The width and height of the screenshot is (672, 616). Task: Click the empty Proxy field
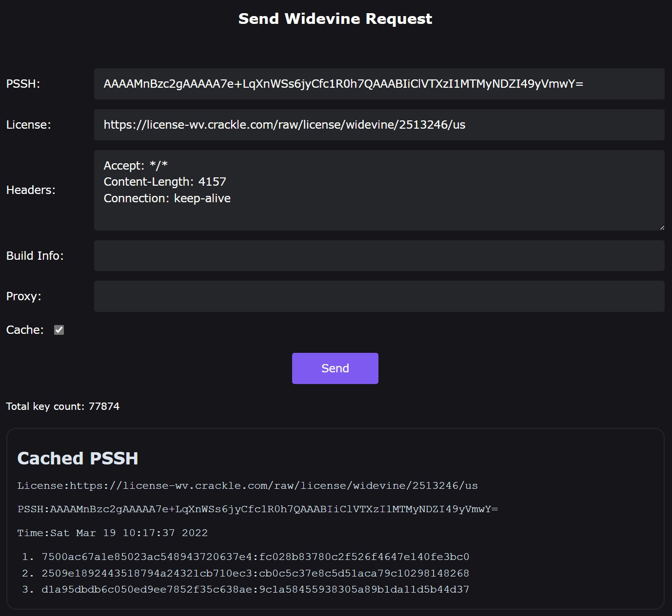pos(379,296)
